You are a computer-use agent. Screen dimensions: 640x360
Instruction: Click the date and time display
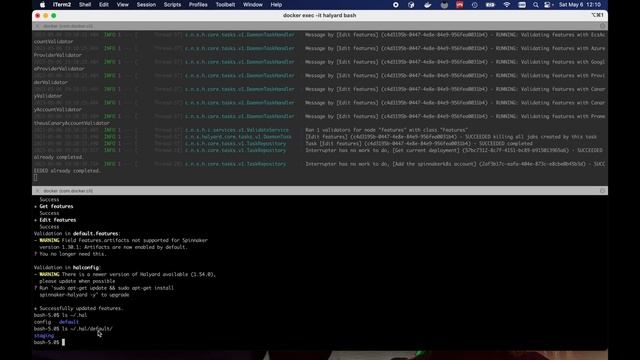tap(580, 5)
